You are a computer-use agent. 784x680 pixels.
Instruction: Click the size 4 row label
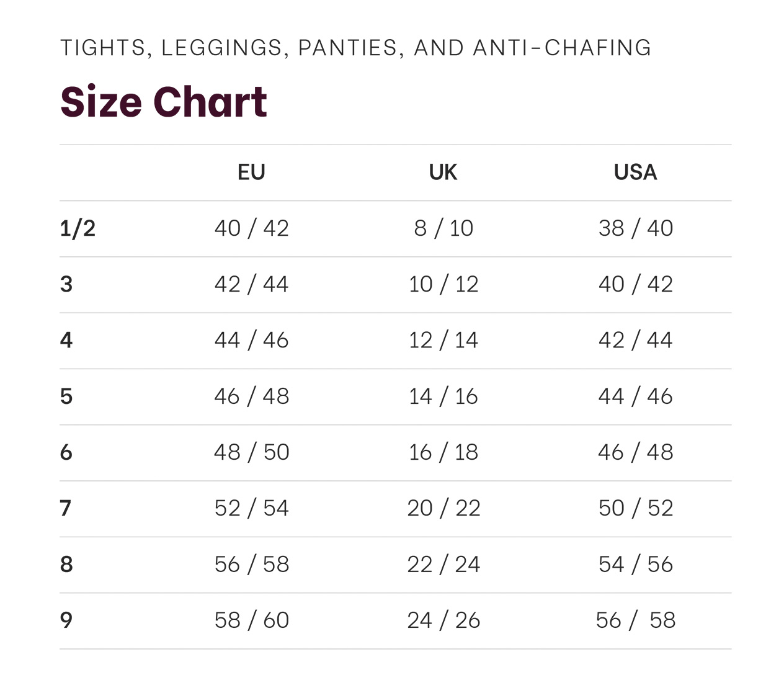point(66,340)
